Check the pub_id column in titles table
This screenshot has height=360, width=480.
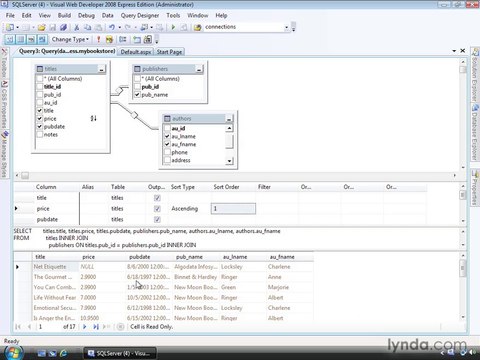pyautogui.click(x=40, y=95)
